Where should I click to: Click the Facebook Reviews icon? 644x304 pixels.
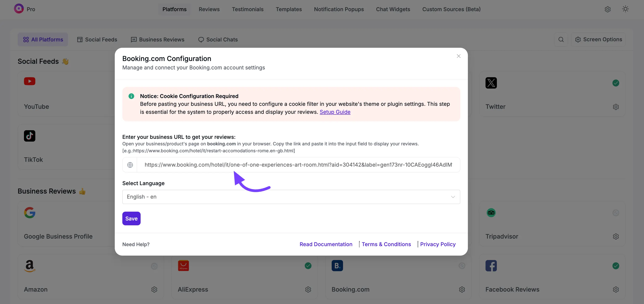tap(491, 266)
